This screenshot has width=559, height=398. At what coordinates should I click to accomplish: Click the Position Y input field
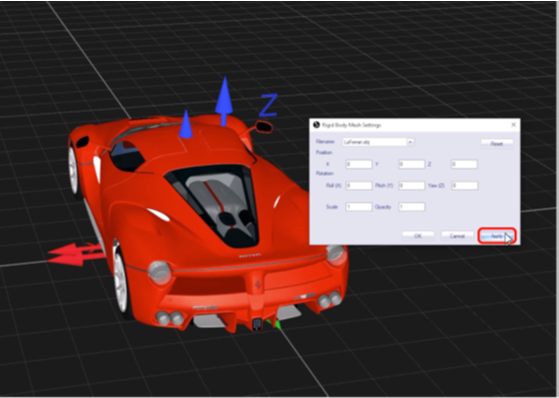point(411,164)
